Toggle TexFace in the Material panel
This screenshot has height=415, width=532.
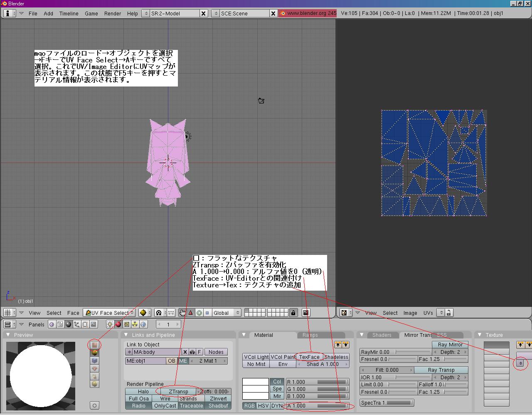click(x=310, y=357)
